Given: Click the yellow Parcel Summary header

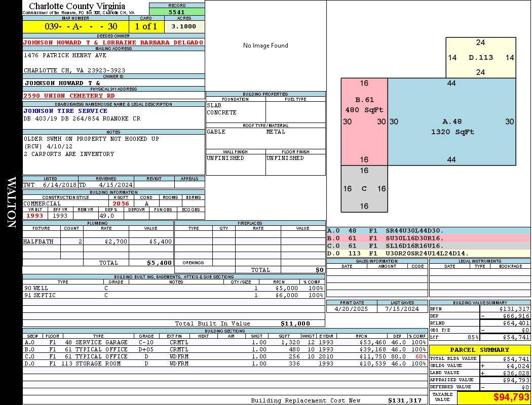Looking at the screenshot, I should [479, 350].
